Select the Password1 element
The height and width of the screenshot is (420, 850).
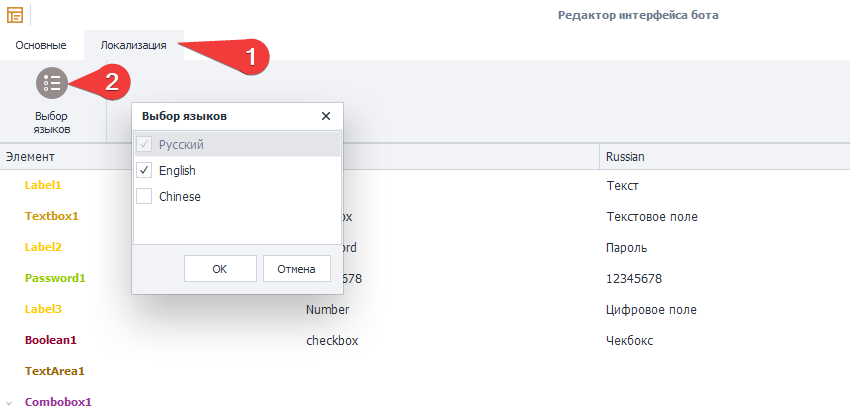[x=55, y=279]
